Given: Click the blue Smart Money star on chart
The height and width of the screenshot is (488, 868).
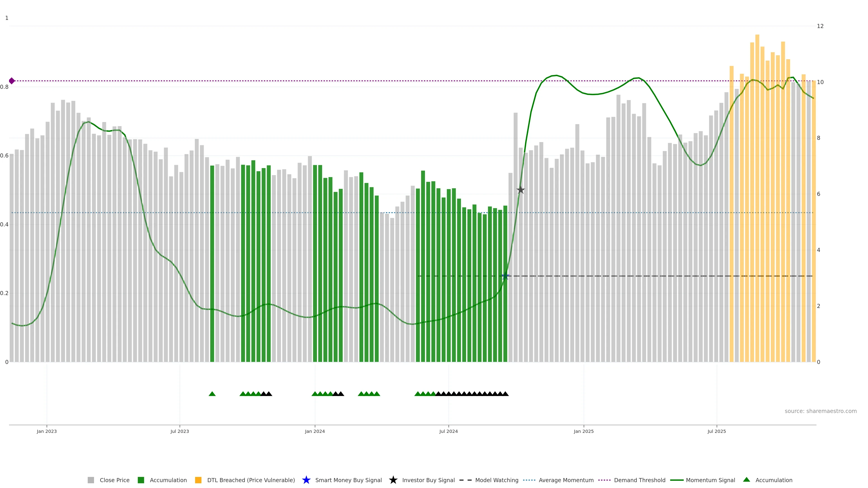Looking at the screenshot, I should click(505, 276).
